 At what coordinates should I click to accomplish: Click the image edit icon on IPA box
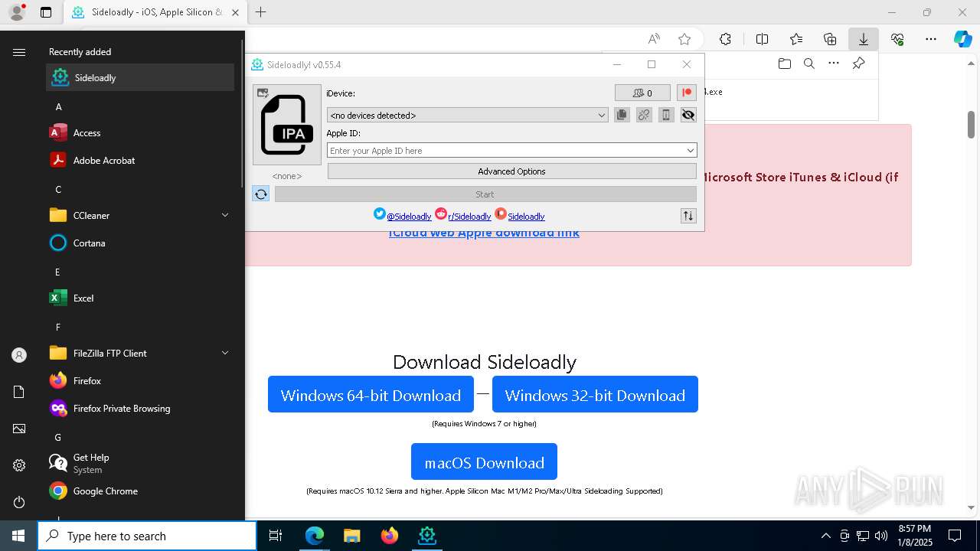point(263,93)
